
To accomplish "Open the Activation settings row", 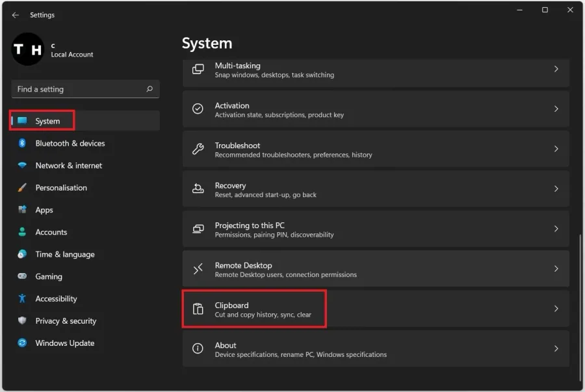I will (376, 109).
